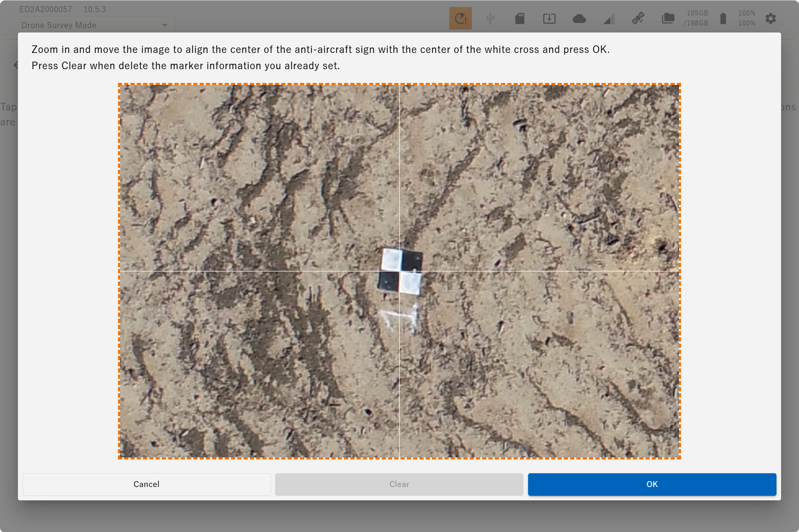This screenshot has height=532, width=799.
Task: Click the OK button to confirm alignment
Action: pos(652,484)
